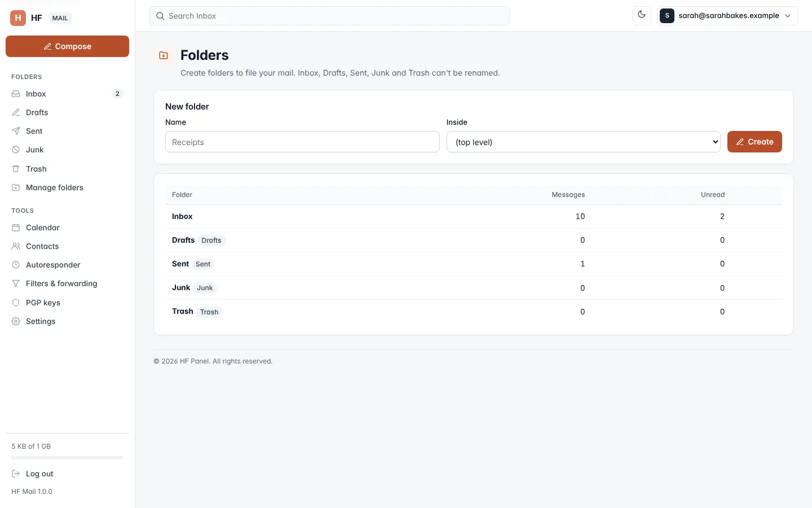Click the unread badge 2 beside Inbox
The image size is (812, 508).
[x=117, y=94]
